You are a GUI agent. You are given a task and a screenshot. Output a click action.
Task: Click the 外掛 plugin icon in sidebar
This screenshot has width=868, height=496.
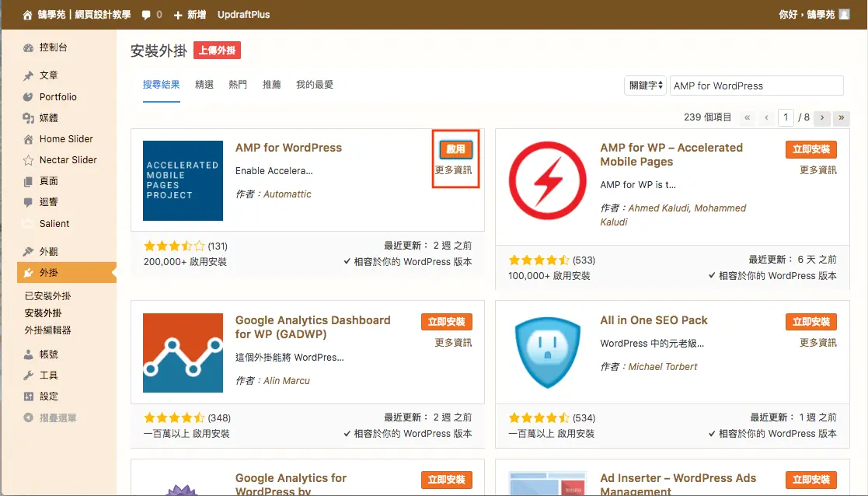pyautogui.click(x=28, y=272)
